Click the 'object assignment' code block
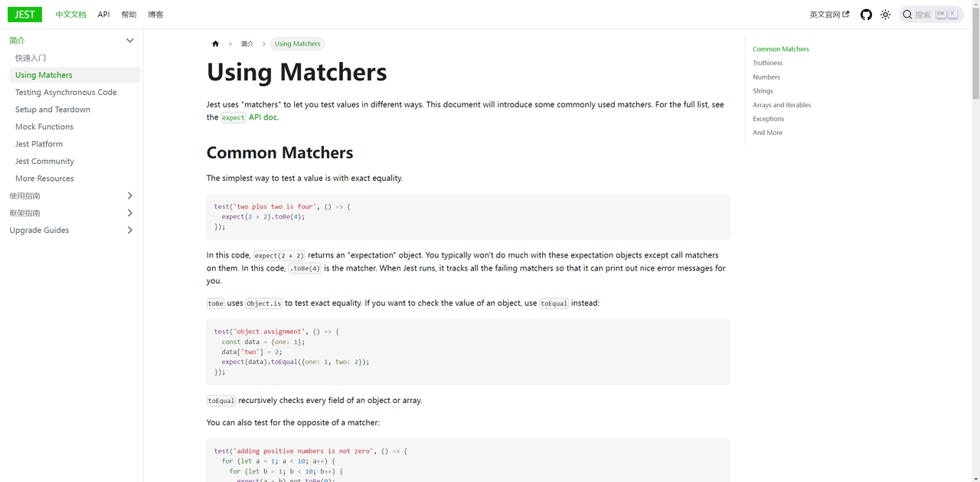The height and width of the screenshot is (482, 980). coord(468,352)
